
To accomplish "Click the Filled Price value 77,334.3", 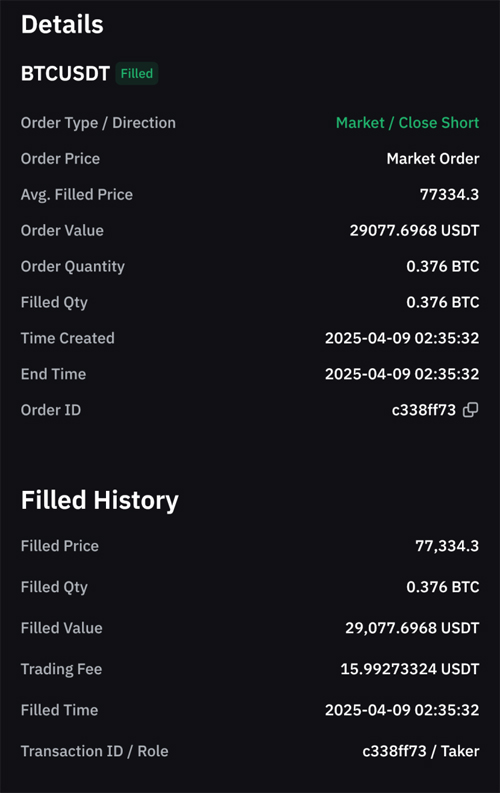I will pyautogui.click(x=447, y=546).
